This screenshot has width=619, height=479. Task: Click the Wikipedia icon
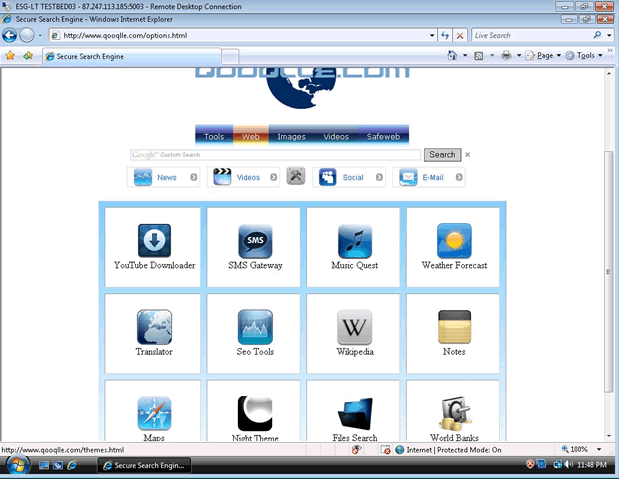[354, 327]
